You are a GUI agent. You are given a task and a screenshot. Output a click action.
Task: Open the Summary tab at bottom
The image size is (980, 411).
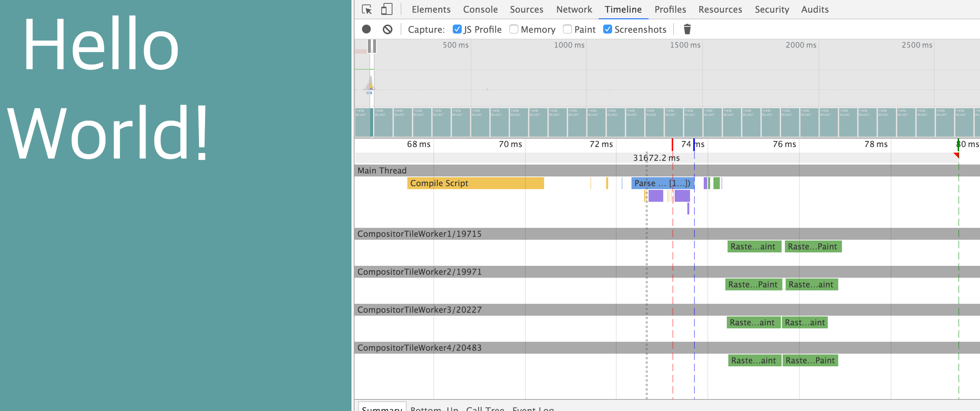382,408
